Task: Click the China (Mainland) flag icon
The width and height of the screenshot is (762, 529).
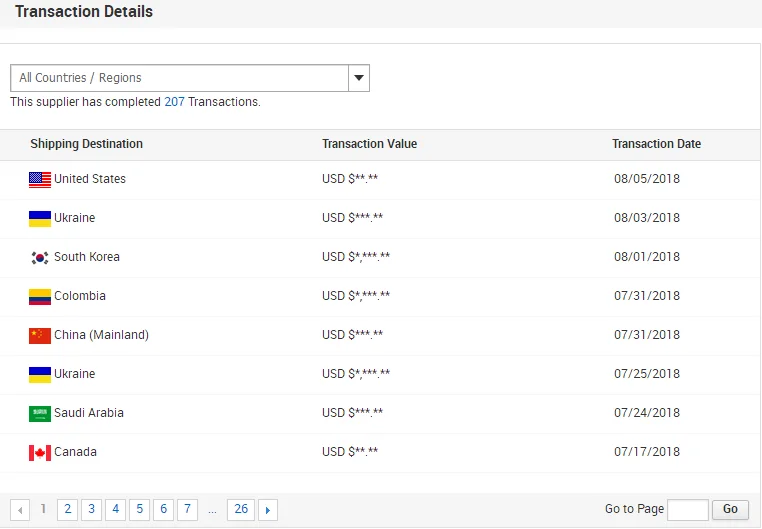Action: [x=40, y=336]
